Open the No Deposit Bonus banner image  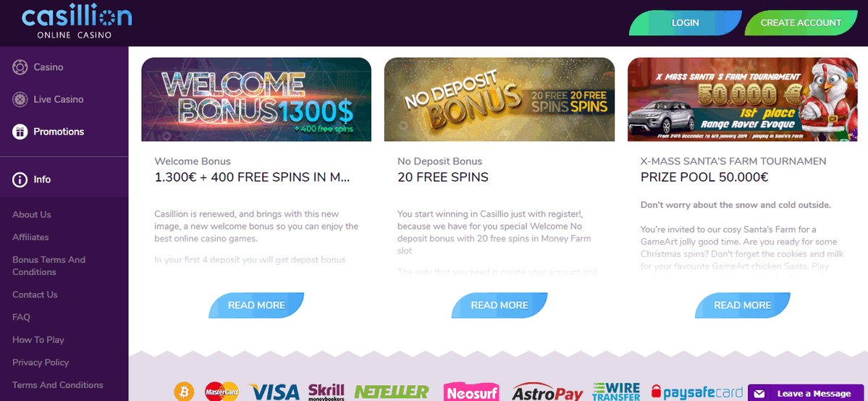click(x=500, y=100)
